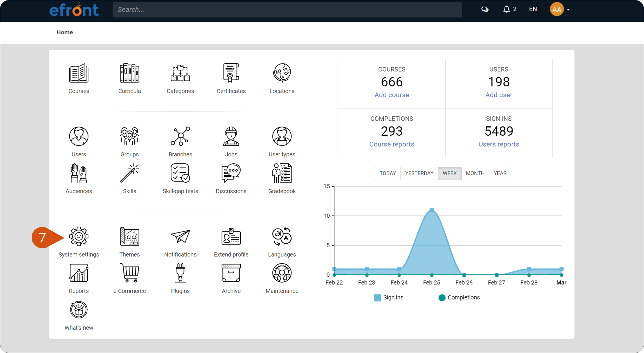Toggle Completions series in chart legend
This screenshot has height=353, width=644.
459,298
